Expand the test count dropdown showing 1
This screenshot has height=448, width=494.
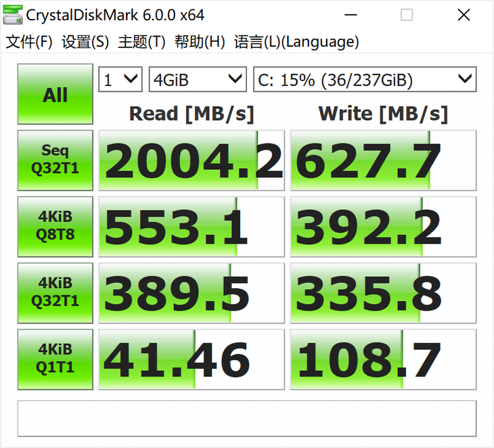point(120,80)
